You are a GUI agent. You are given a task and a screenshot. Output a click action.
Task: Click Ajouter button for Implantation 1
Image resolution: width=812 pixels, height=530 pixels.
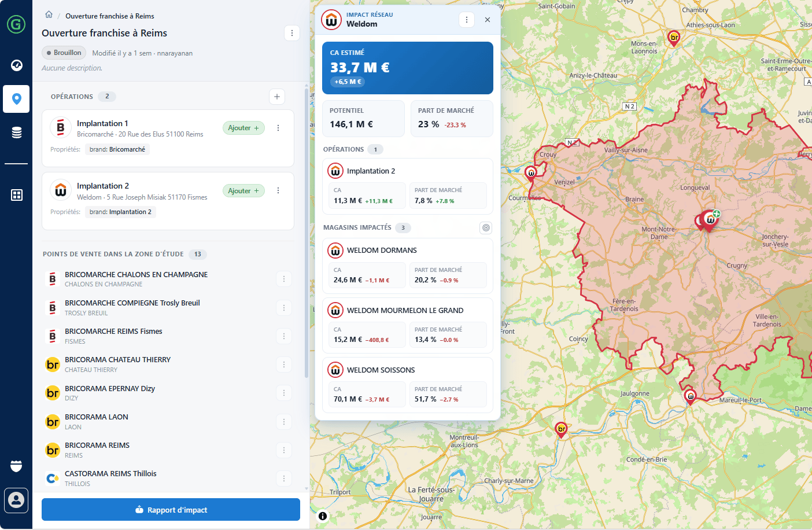(x=243, y=128)
